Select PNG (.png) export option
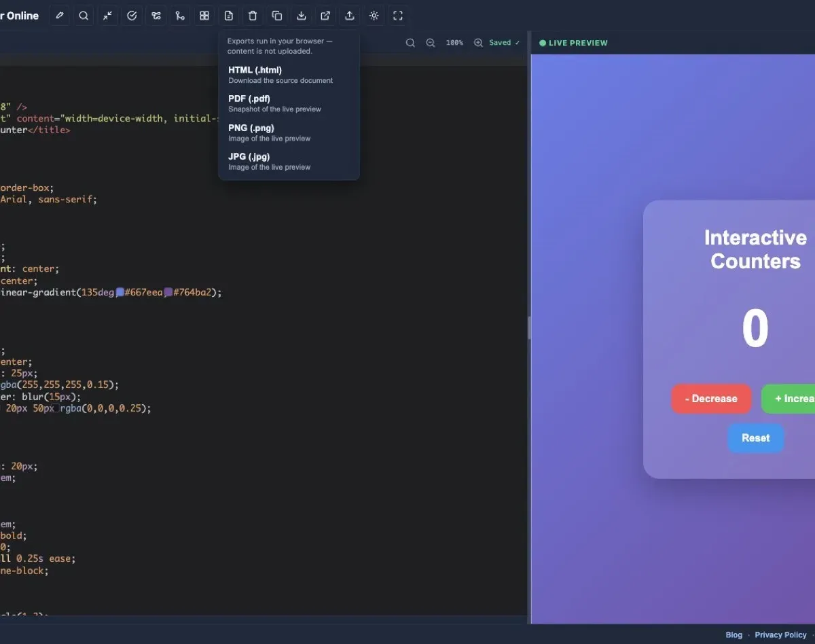815x644 pixels. click(289, 132)
